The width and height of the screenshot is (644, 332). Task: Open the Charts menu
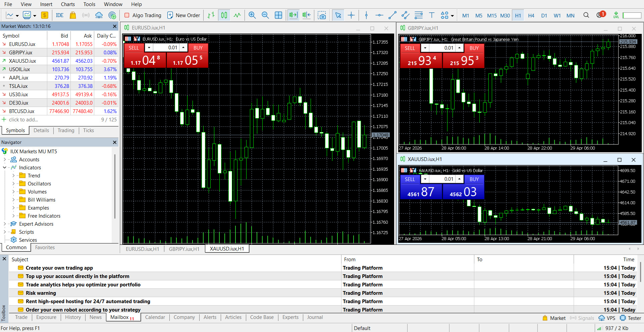[68, 4]
